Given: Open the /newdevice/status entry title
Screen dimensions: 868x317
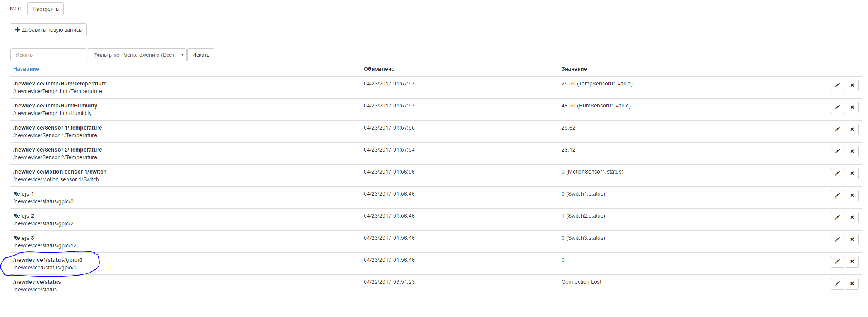Looking at the screenshot, I should 37,282.
